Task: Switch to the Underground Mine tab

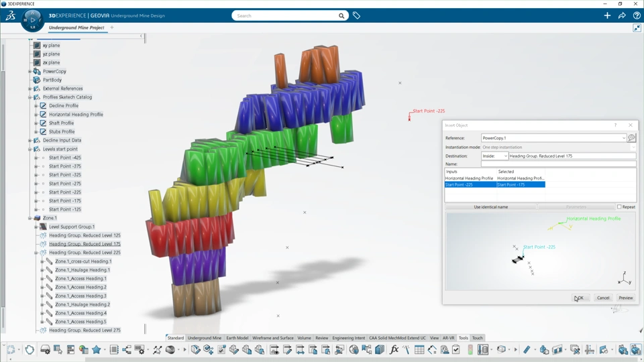Action: click(205, 338)
